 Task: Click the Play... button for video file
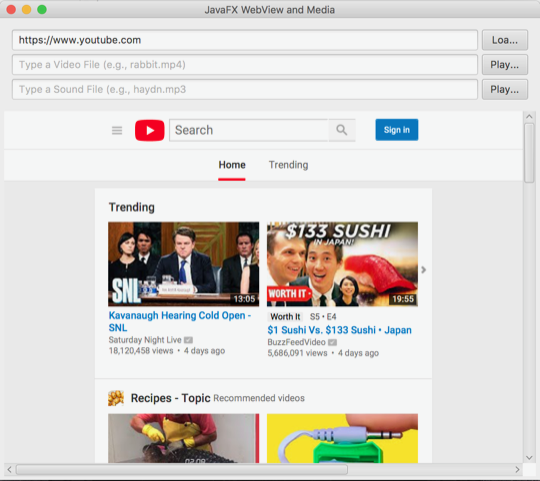coord(505,65)
